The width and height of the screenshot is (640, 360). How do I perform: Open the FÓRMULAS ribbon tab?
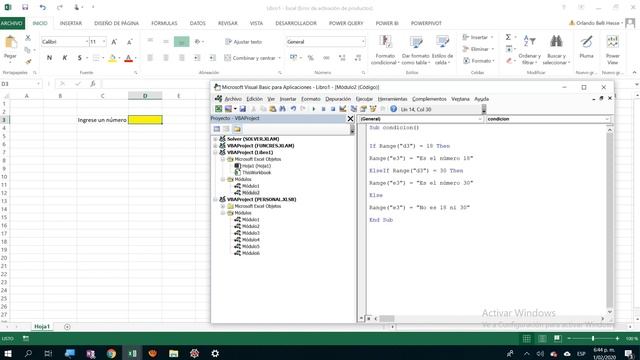164,23
